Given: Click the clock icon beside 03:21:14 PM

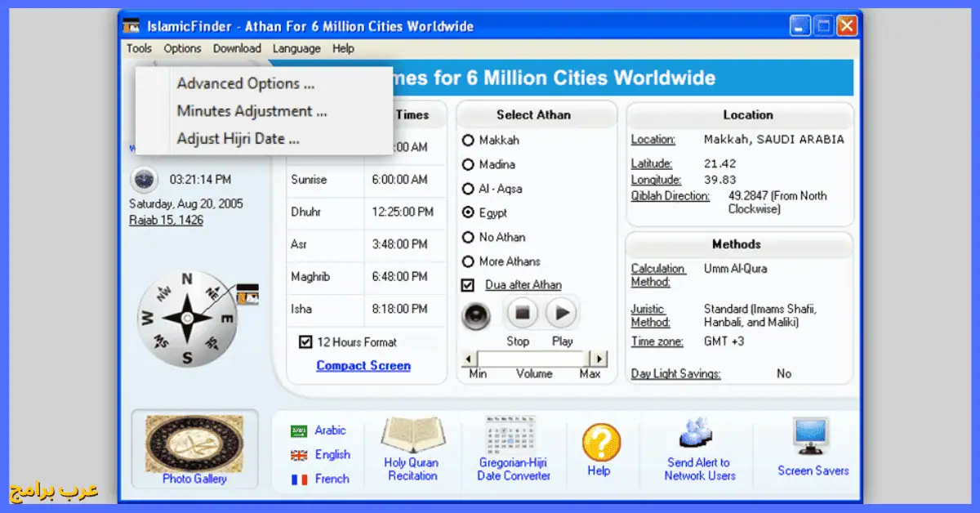Looking at the screenshot, I should [x=145, y=179].
